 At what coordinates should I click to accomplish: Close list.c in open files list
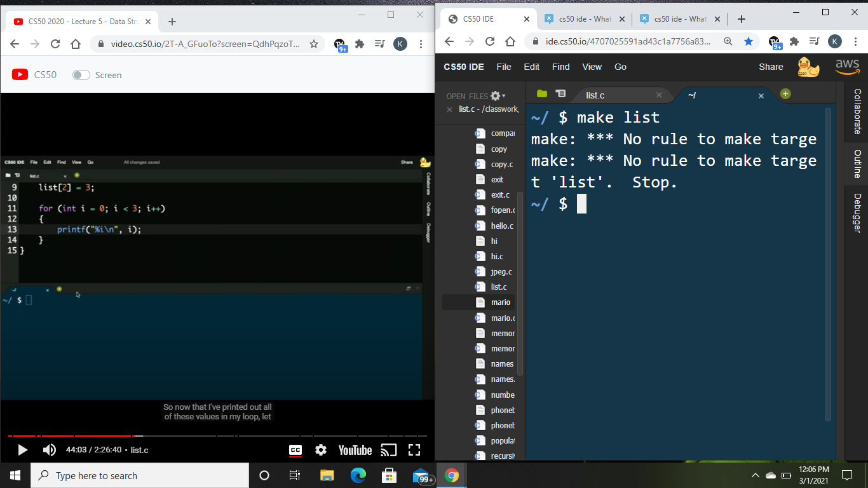tap(449, 109)
